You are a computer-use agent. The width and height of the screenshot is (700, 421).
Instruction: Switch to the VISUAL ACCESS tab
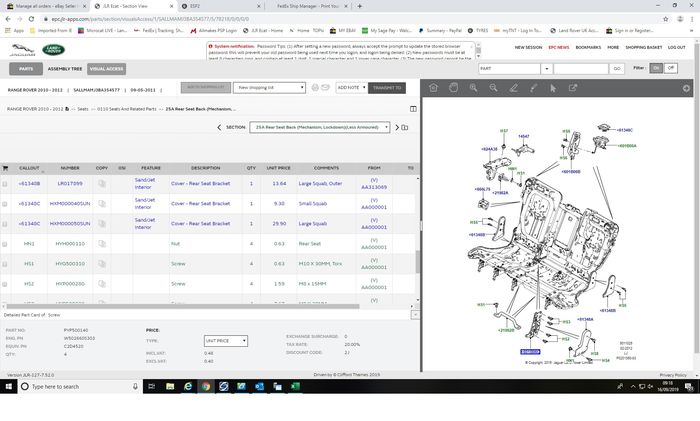[x=106, y=69]
